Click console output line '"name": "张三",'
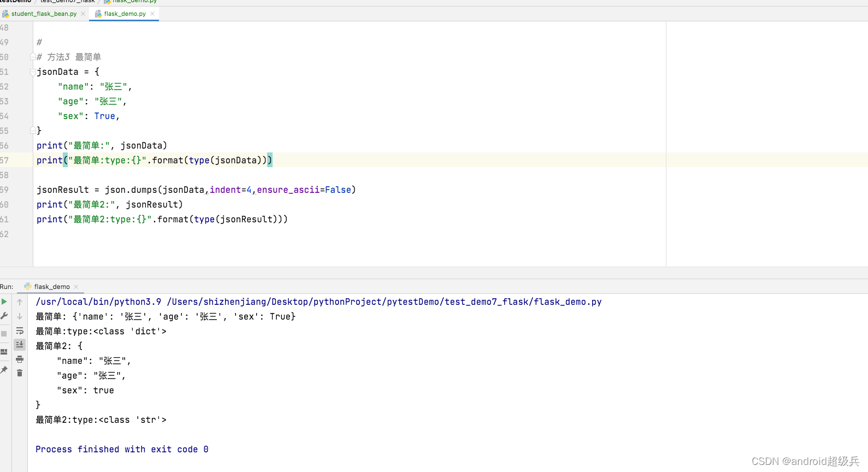868x472 pixels. point(94,361)
